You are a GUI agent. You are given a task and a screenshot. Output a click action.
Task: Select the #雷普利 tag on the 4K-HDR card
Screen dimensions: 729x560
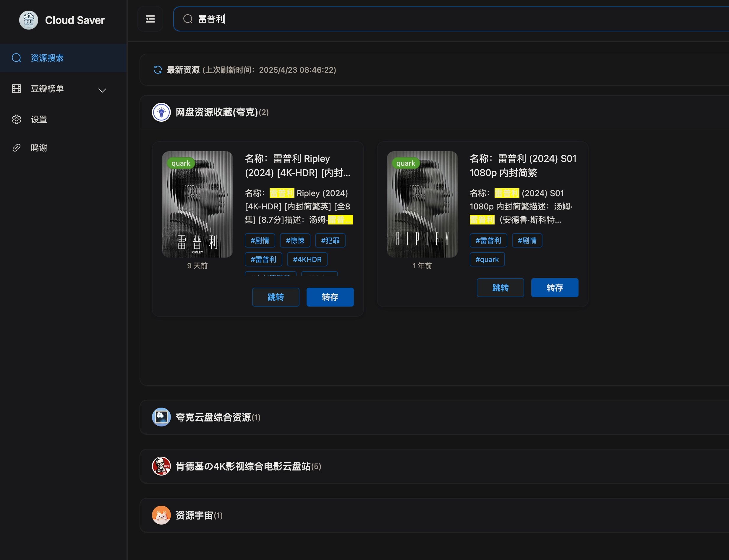[x=263, y=259]
